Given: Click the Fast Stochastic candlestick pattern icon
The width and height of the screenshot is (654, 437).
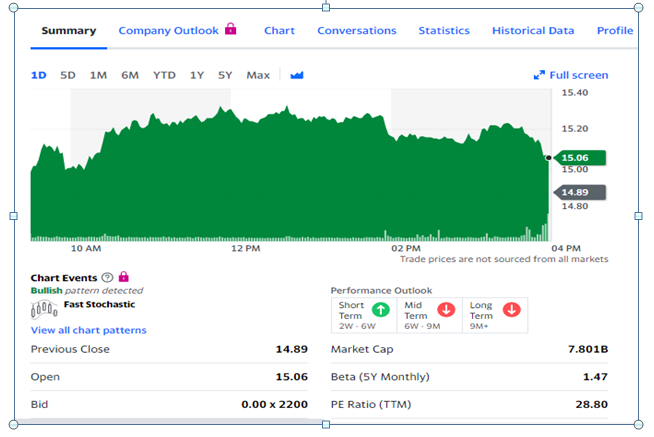Looking at the screenshot, I should [x=45, y=309].
